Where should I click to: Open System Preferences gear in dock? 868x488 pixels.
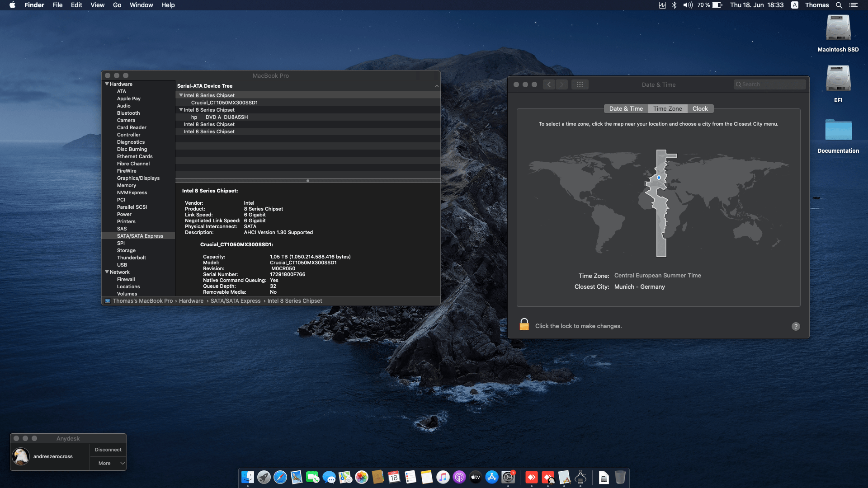(508, 477)
